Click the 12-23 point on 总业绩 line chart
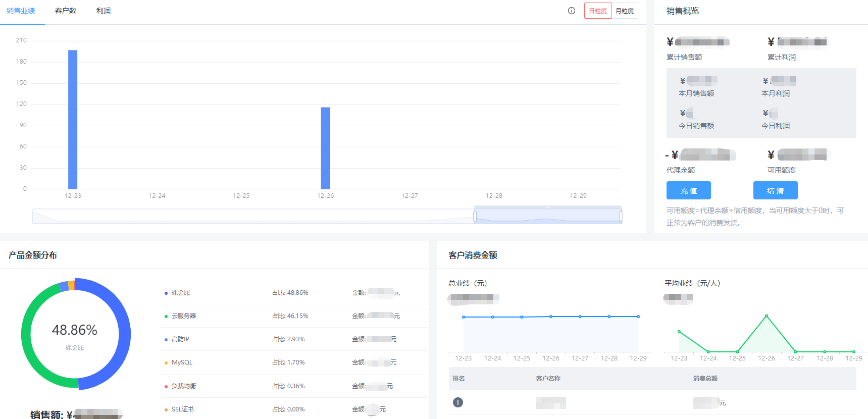The image size is (868, 419). pyautogui.click(x=464, y=317)
